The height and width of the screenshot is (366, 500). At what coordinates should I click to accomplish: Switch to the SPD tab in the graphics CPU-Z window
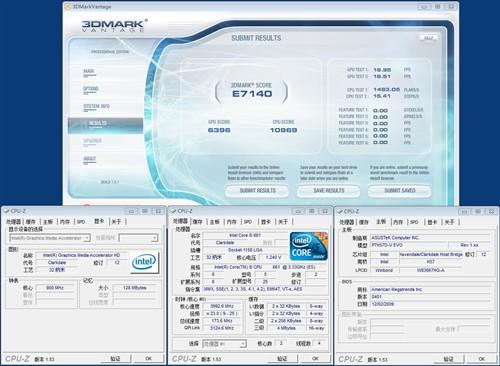(x=81, y=222)
